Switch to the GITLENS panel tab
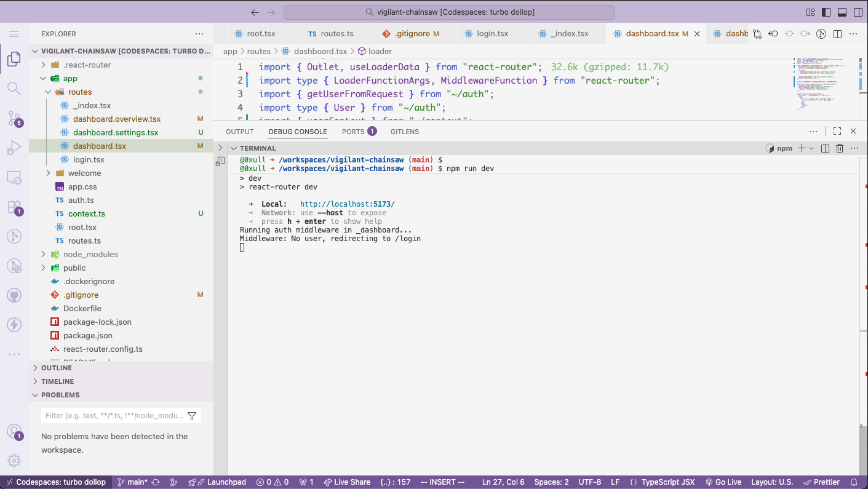This screenshot has height=489, width=868. point(405,132)
